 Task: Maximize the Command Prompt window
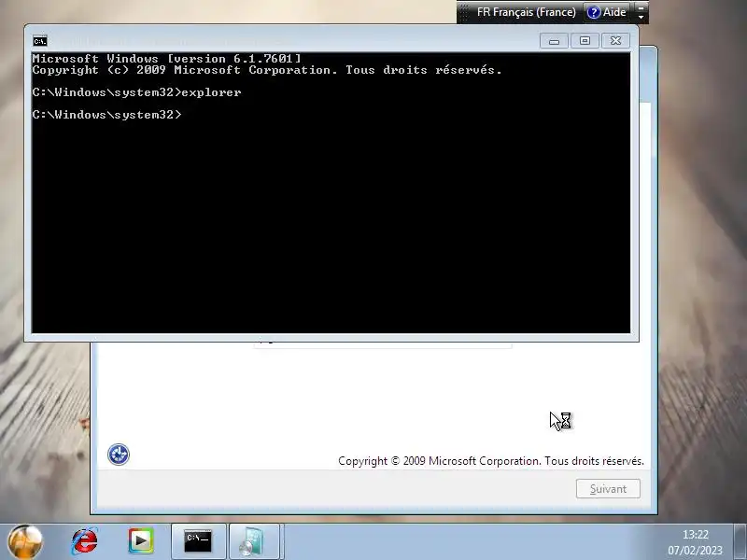585,41
